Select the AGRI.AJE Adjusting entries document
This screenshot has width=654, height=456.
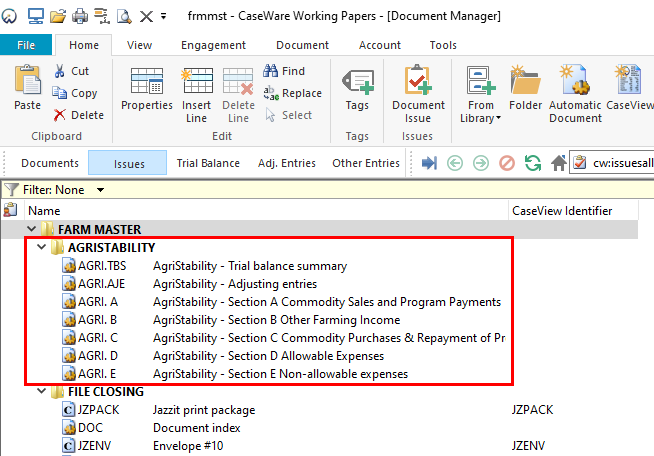[189, 284]
